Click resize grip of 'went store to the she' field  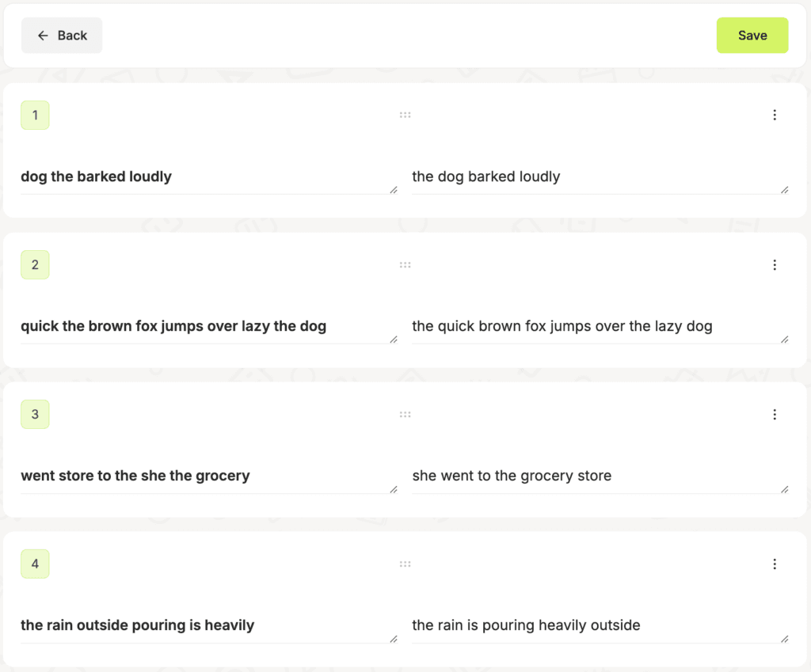click(394, 489)
